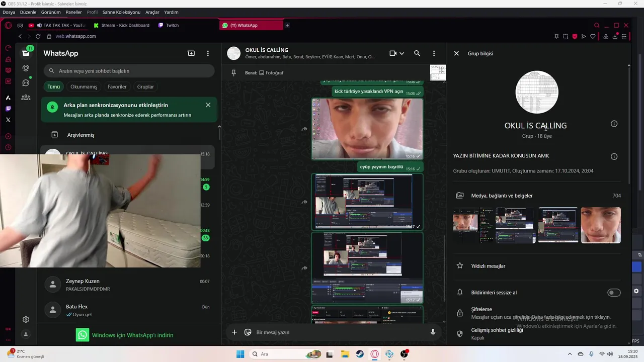Image resolution: width=644 pixels, height=362 pixels.
Task: Select the Tümü chat filter
Action: pos(54,86)
